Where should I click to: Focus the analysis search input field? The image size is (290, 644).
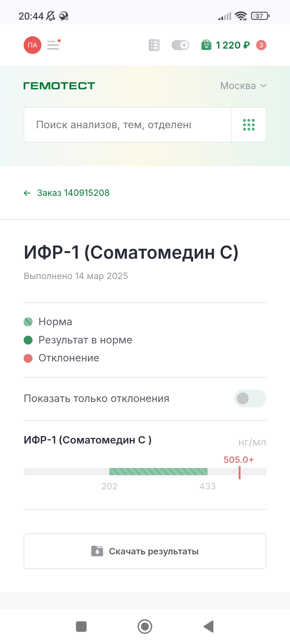click(x=128, y=125)
